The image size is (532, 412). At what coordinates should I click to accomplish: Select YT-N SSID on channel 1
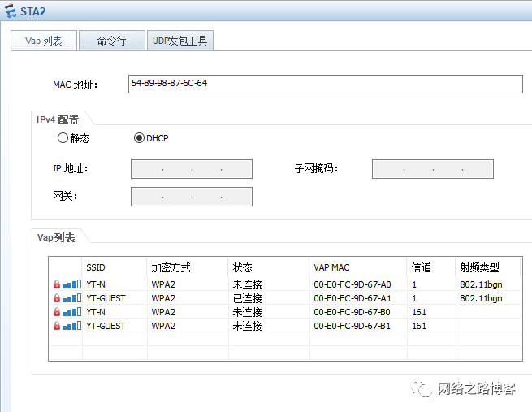click(96, 284)
